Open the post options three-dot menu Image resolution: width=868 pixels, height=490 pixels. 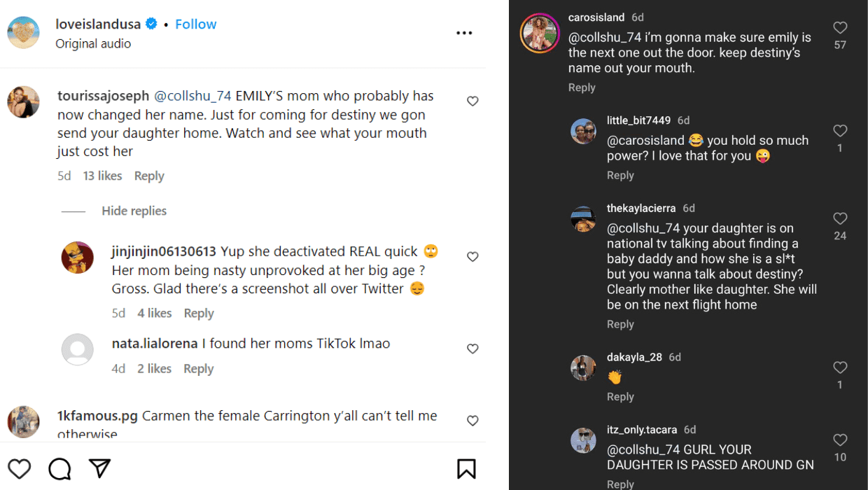point(464,33)
